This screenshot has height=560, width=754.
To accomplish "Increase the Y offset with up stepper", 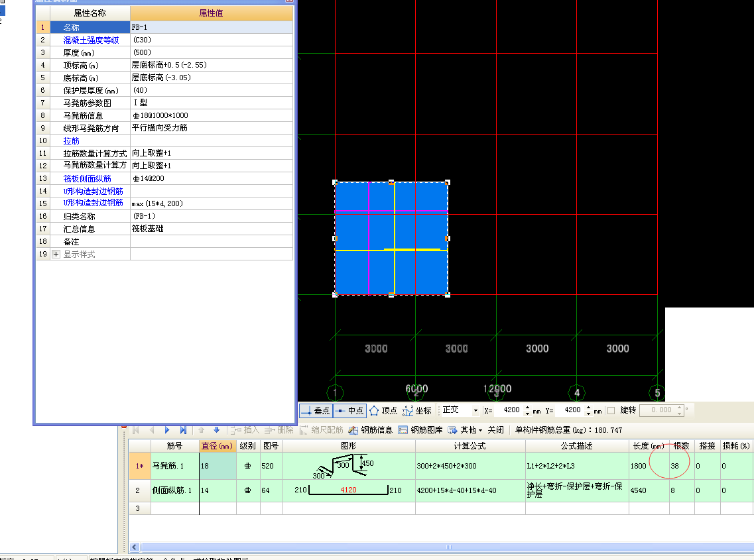I will 588,408.
